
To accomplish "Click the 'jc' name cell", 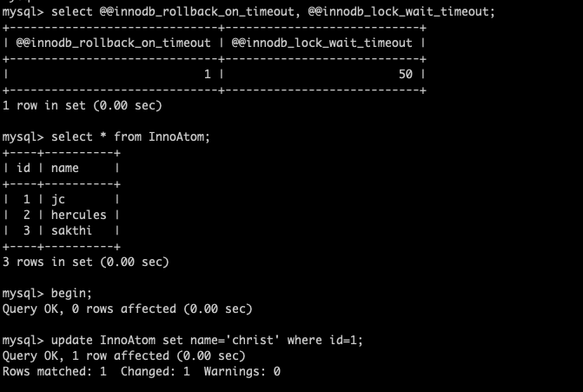I will tap(58, 199).
